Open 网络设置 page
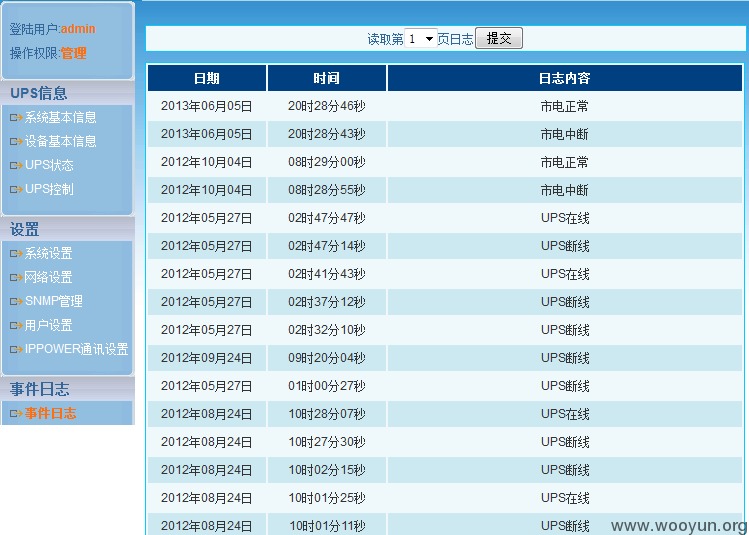 [49, 277]
